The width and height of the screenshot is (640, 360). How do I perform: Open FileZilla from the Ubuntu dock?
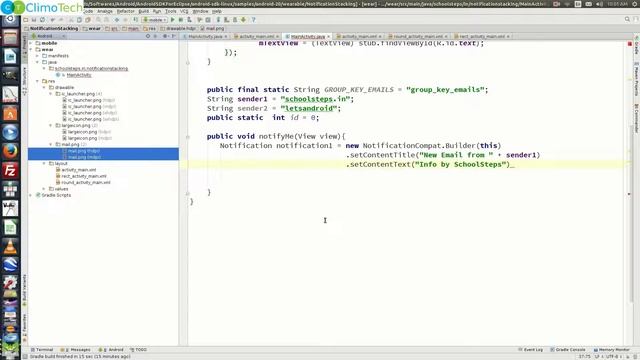[10, 170]
